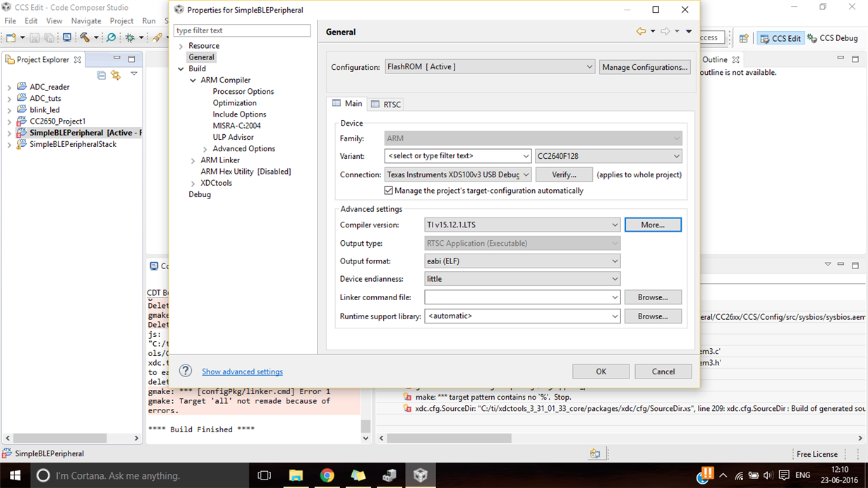This screenshot has width=868, height=488.
Task: Click the More compiler button
Action: point(653,225)
